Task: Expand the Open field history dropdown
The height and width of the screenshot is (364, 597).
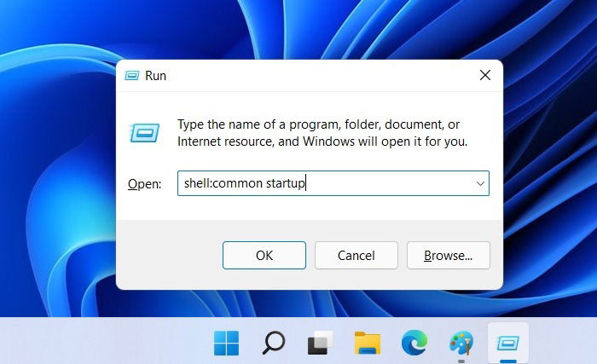Action: pyautogui.click(x=480, y=183)
